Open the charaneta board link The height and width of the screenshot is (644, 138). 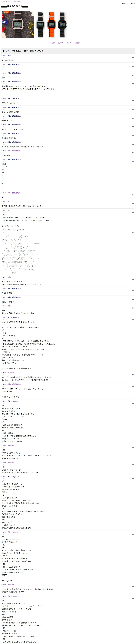(17, 1)
